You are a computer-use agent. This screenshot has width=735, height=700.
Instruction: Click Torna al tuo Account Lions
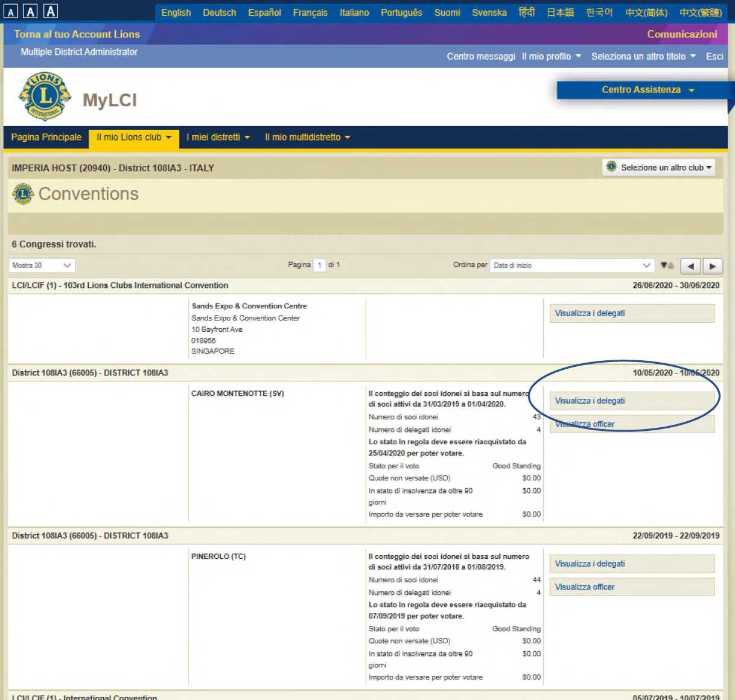pyautogui.click(x=77, y=34)
